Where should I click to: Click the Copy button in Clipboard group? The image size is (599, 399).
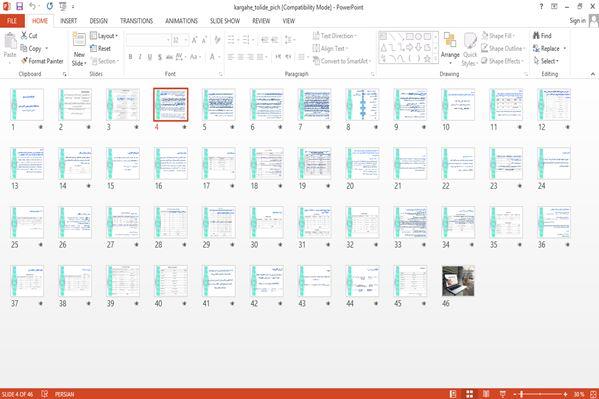pos(31,49)
